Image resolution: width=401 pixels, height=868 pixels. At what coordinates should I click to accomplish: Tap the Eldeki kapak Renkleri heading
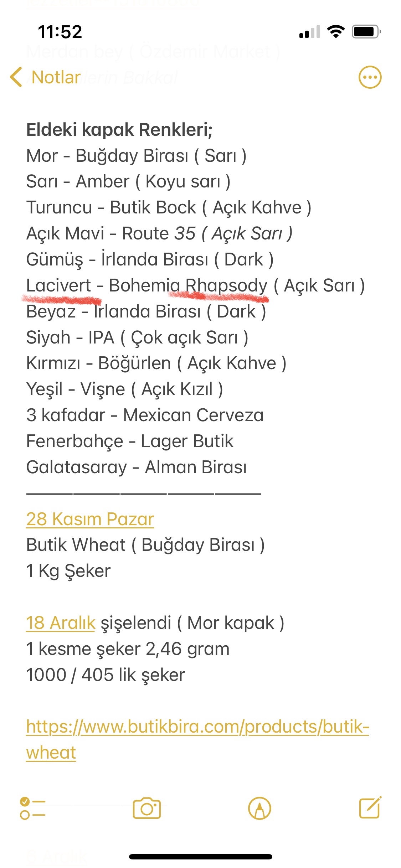119,129
